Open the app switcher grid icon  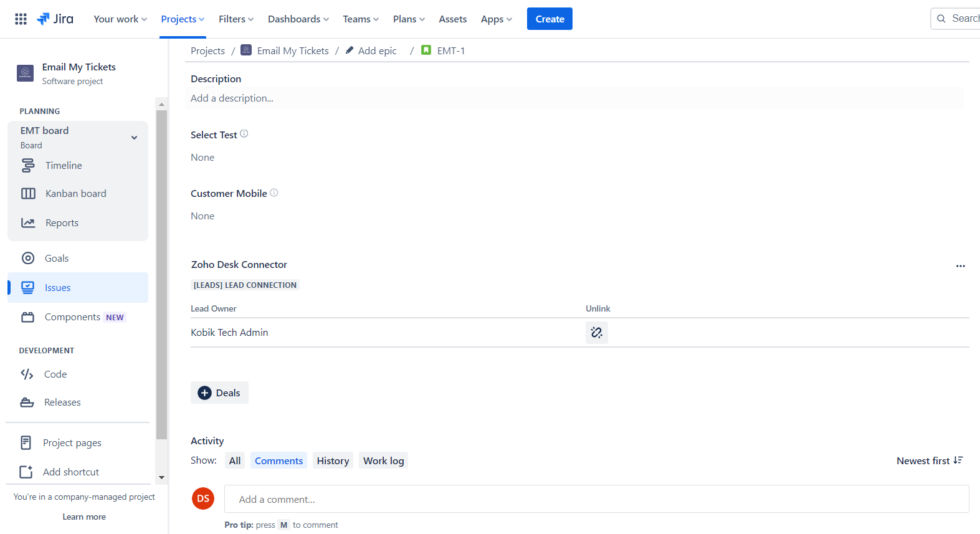pyautogui.click(x=21, y=19)
